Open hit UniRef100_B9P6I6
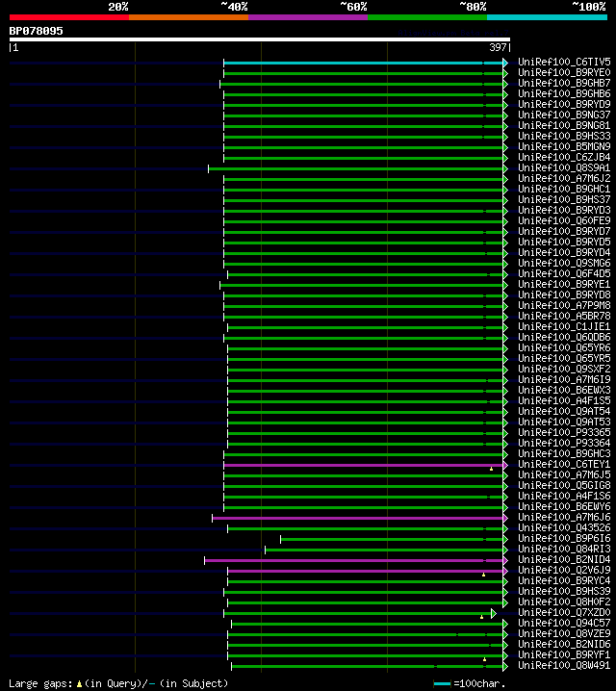This screenshot has width=616, height=691. tap(564, 538)
